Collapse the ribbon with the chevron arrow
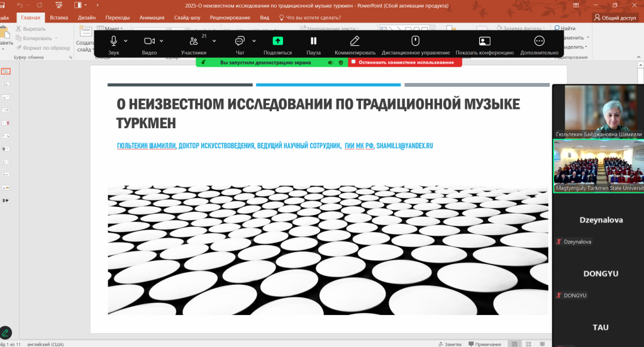Screen dimensions: 644x347 coord(638,57)
